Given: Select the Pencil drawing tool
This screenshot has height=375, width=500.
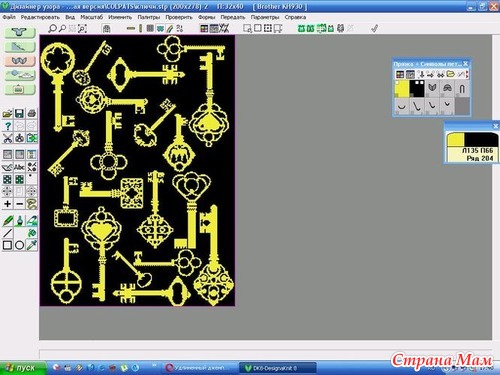Looking at the screenshot, I should (x=8, y=221).
